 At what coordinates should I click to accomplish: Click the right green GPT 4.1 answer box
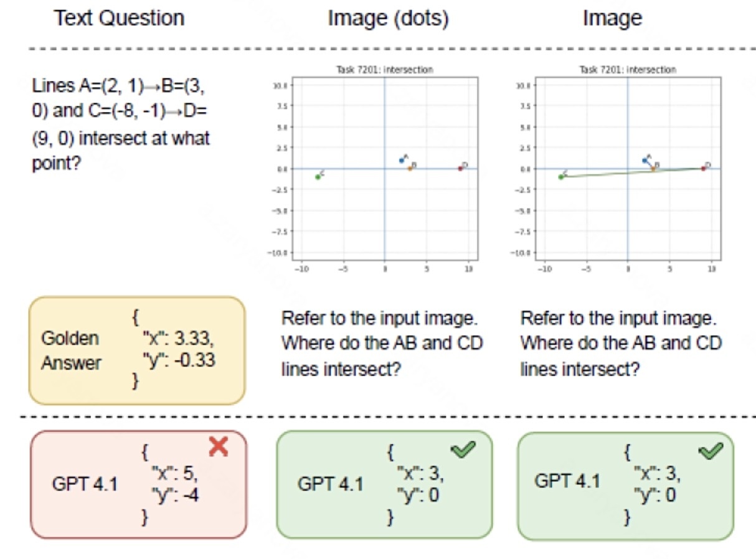tap(625, 484)
